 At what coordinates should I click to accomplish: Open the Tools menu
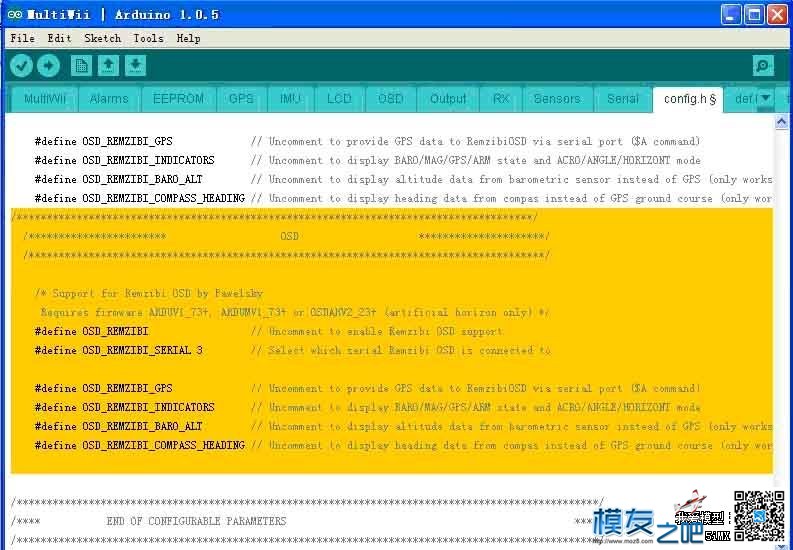pyautogui.click(x=148, y=38)
